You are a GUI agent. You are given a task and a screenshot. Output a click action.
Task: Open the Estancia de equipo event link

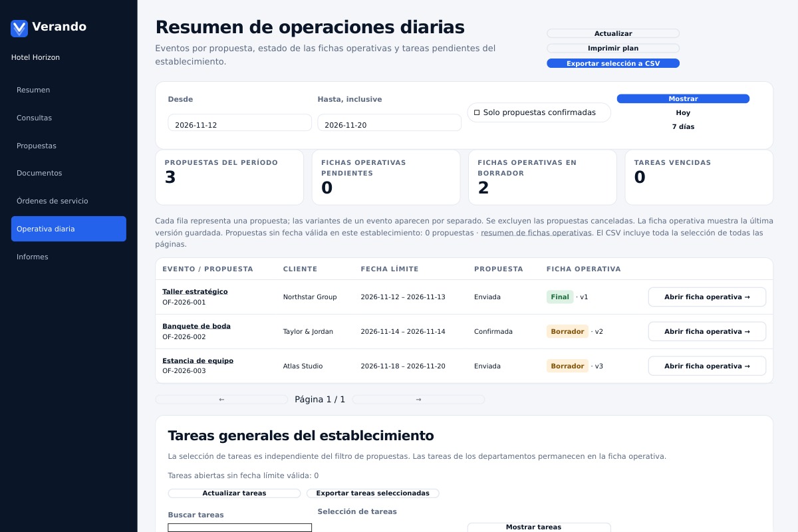coord(198,360)
